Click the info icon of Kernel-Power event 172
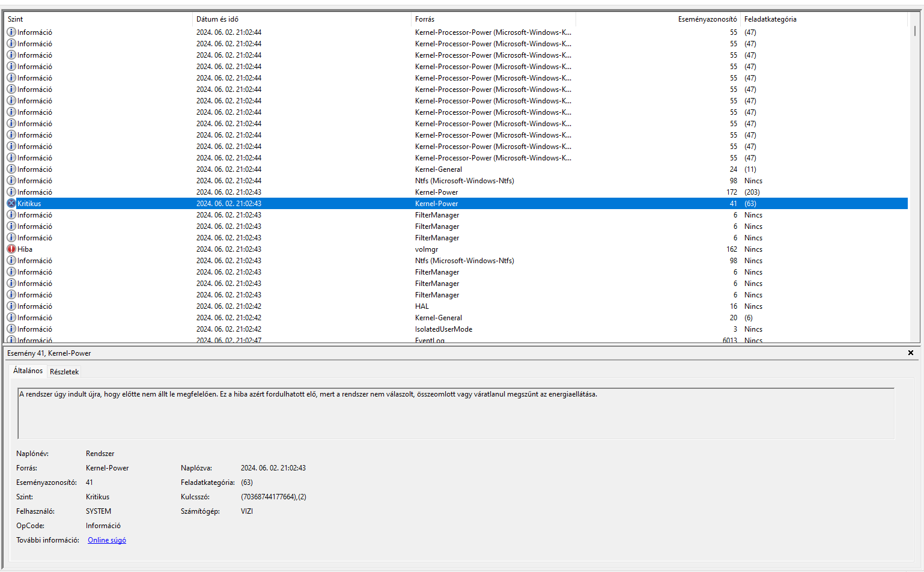Viewport: 924px width, 572px height. click(11, 192)
